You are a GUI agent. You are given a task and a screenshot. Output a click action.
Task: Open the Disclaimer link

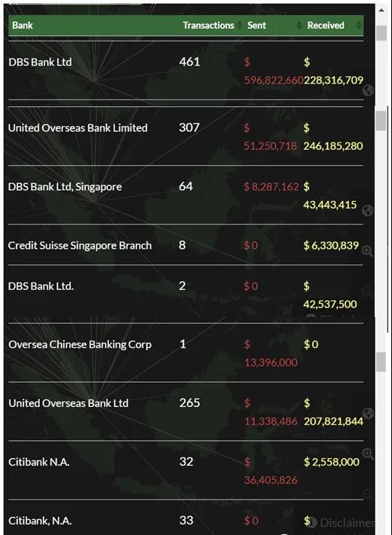348,523
